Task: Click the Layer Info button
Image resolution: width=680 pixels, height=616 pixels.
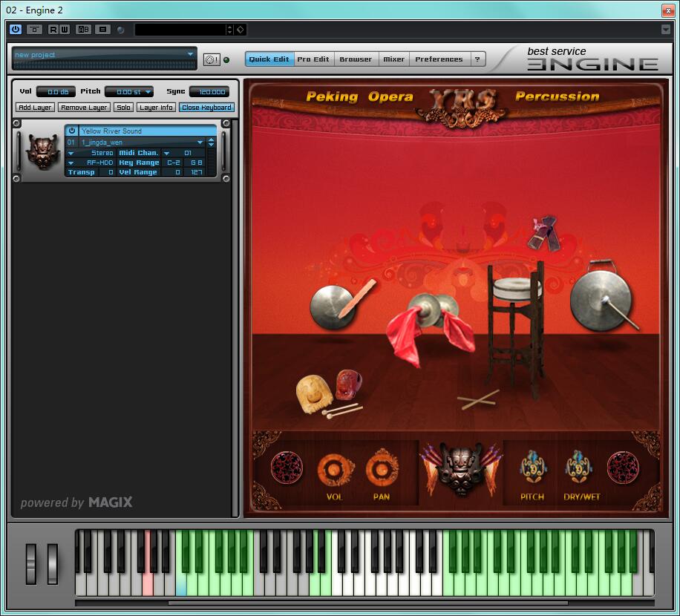Action: (156, 108)
